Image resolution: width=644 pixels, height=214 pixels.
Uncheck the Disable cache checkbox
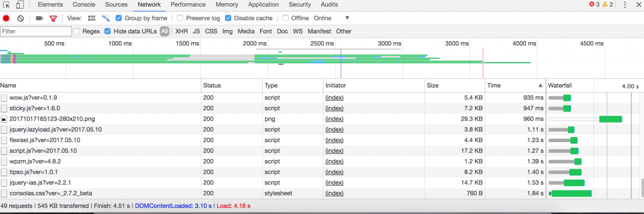(228, 18)
